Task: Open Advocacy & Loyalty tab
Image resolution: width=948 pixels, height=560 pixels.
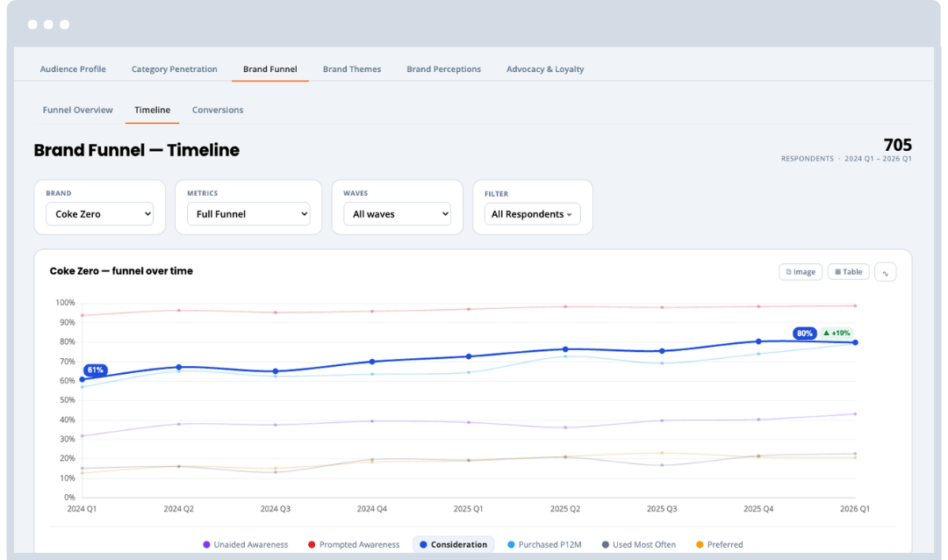Action: pos(545,69)
